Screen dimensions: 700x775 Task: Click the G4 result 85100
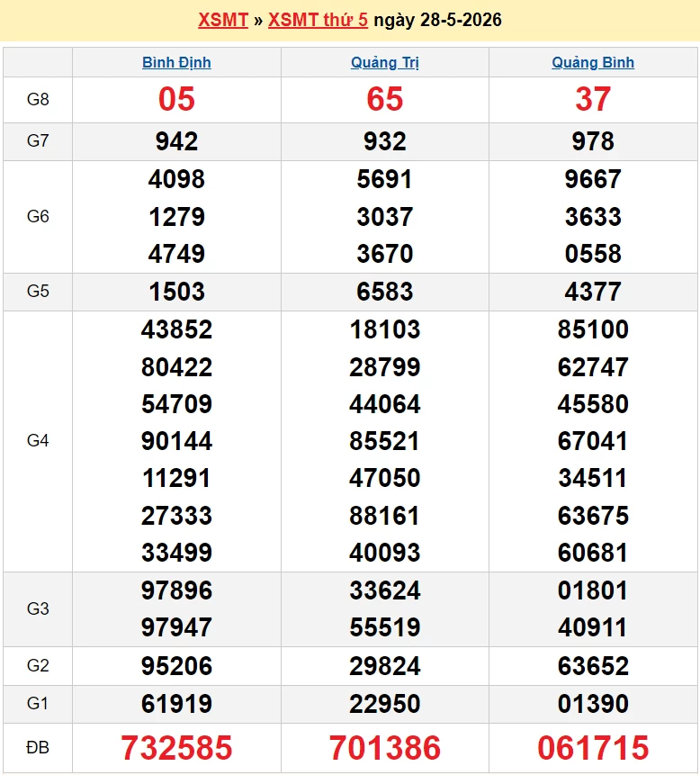(593, 329)
